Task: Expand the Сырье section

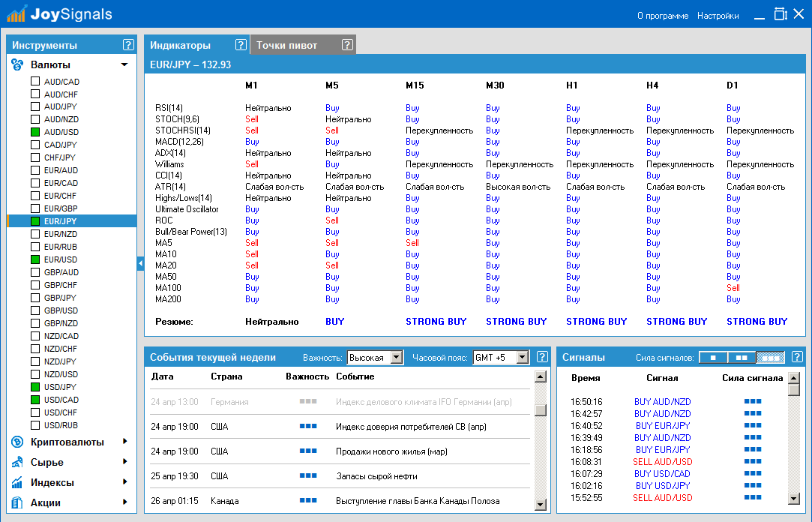Action: pos(124,461)
